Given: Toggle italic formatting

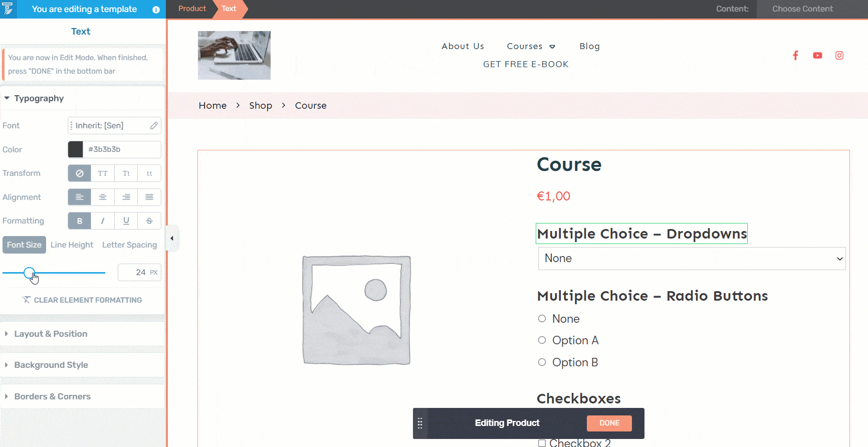Looking at the screenshot, I should (103, 221).
